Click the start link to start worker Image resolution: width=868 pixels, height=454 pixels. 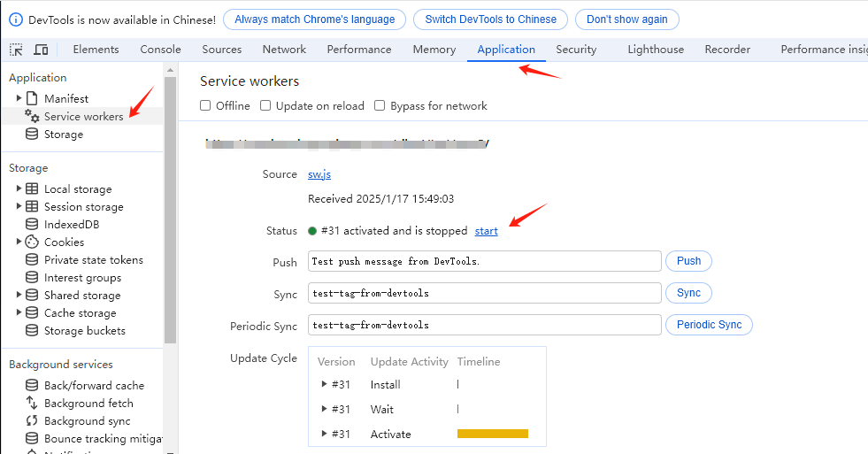tap(486, 231)
